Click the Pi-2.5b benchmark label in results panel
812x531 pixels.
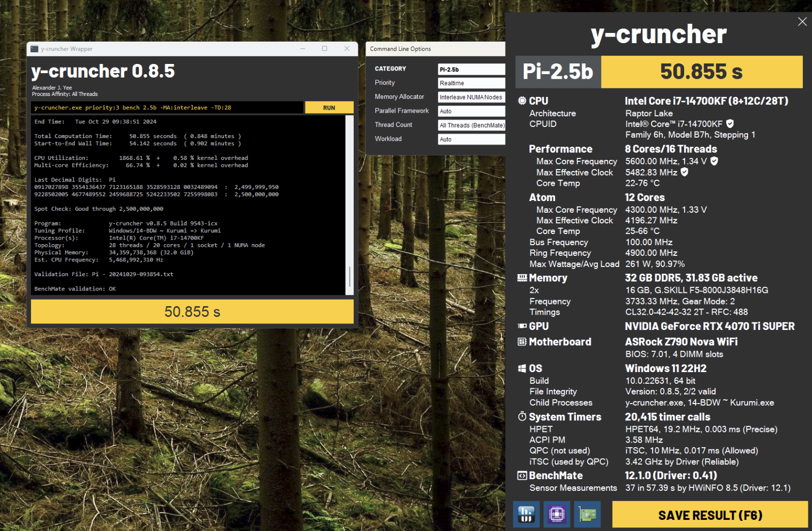tap(558, 72)
